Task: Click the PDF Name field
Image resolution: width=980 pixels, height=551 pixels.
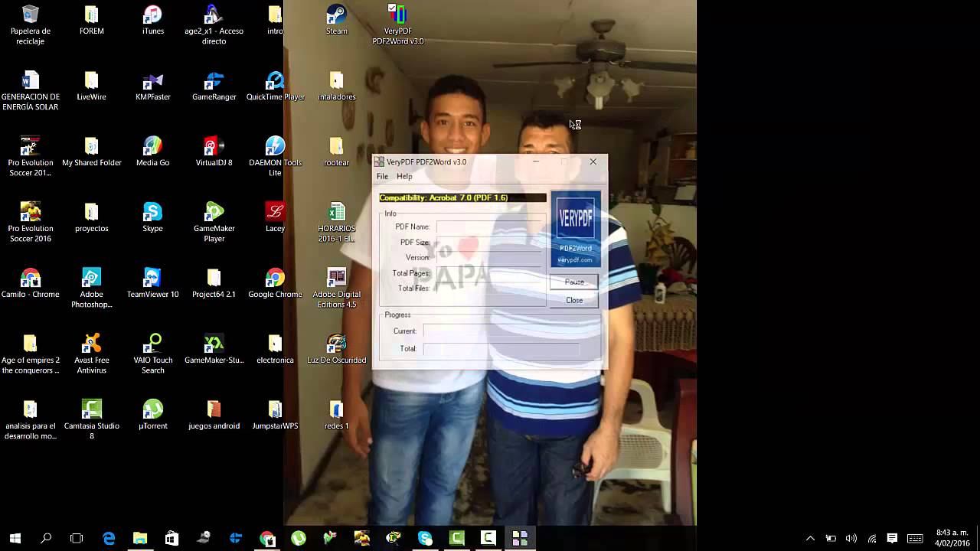Action: coord(490,227)
